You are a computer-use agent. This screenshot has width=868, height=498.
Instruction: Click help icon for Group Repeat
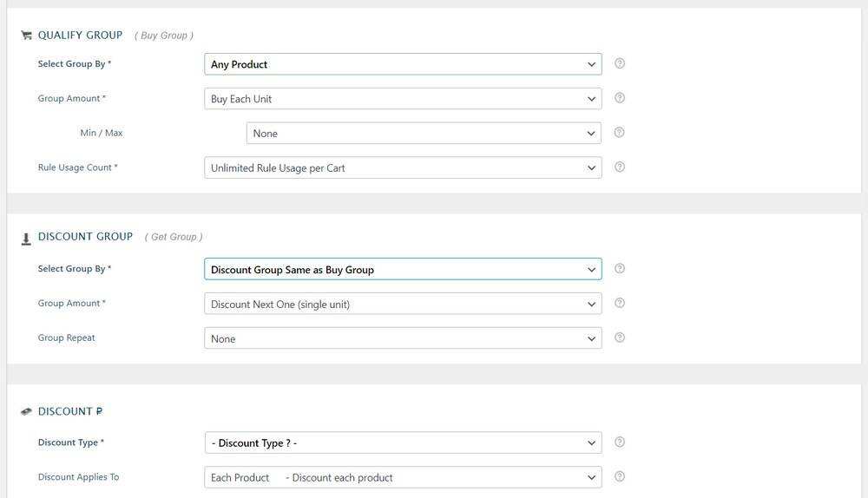pos(620,337)
